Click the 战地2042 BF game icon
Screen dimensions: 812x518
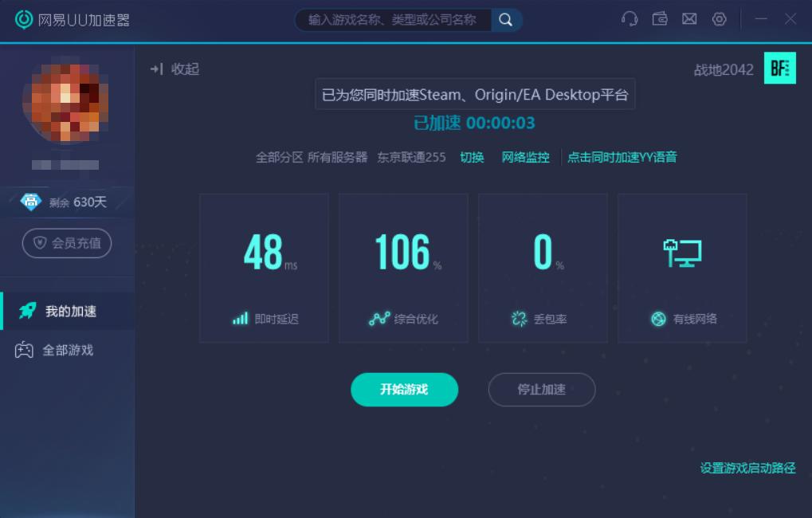pos(779,69)
